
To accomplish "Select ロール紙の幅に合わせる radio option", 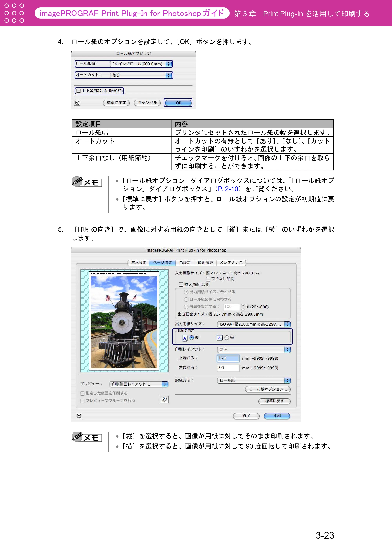I will click(186, 299).
